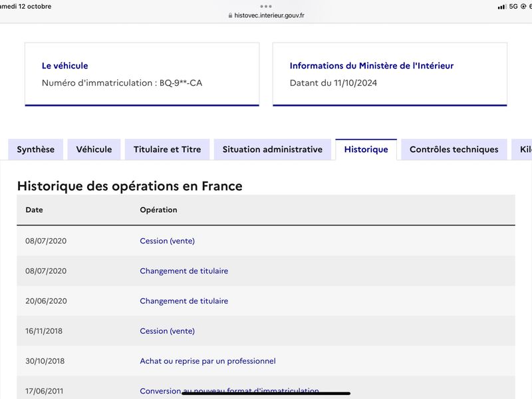This screenshot has width=532, height=399.
Task: Open the Synthèse tab
Action: pyautogui.click(x=36, y=149)
